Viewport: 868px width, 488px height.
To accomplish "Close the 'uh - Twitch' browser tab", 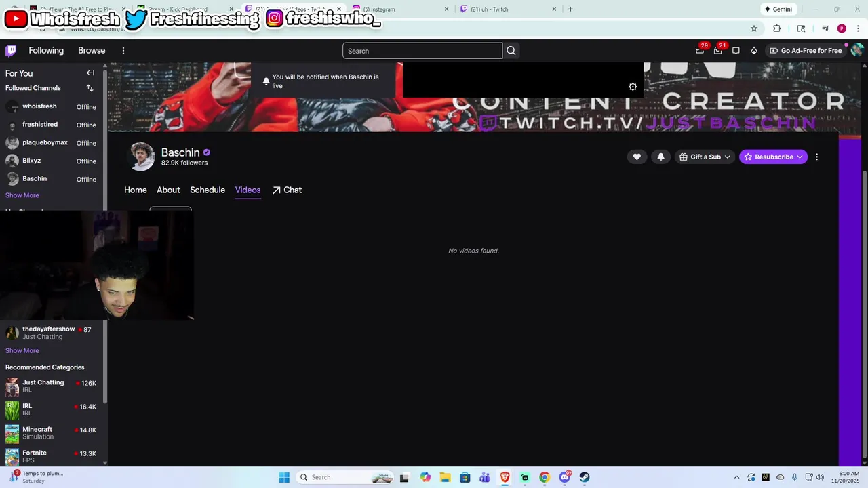I will tap(554, 9).
